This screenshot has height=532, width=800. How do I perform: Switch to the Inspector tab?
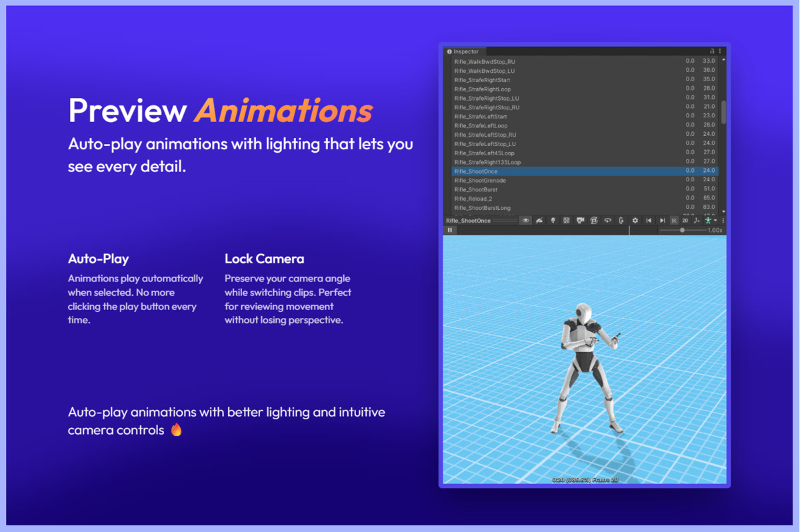(464, 51)
